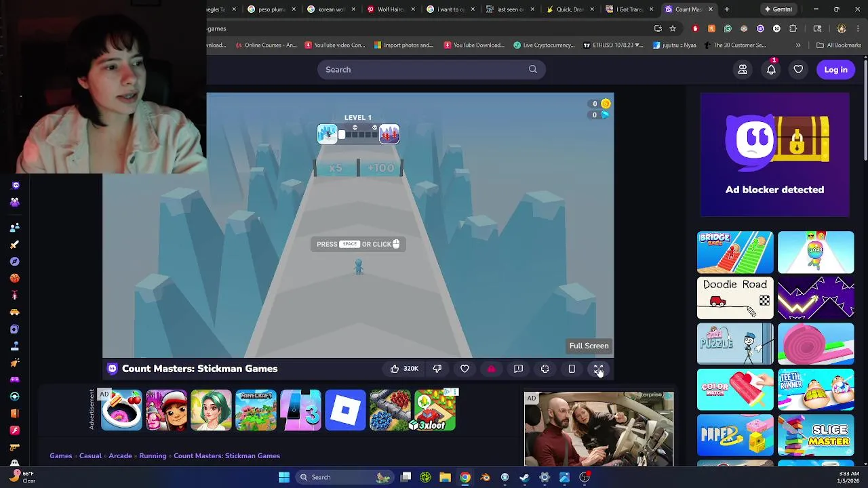Click the thumbs-down dislike icon
This screenshot has width=868, height=488.
click(437, 369)
